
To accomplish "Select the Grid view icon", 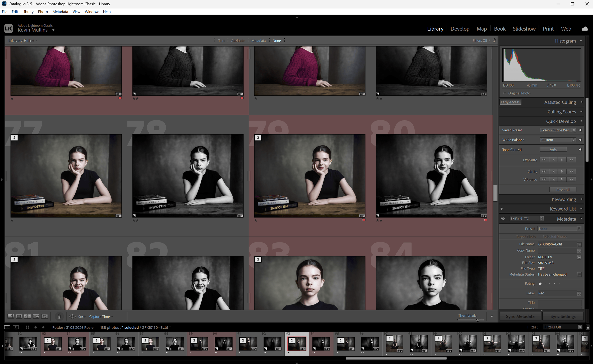I will coord(11,316).
